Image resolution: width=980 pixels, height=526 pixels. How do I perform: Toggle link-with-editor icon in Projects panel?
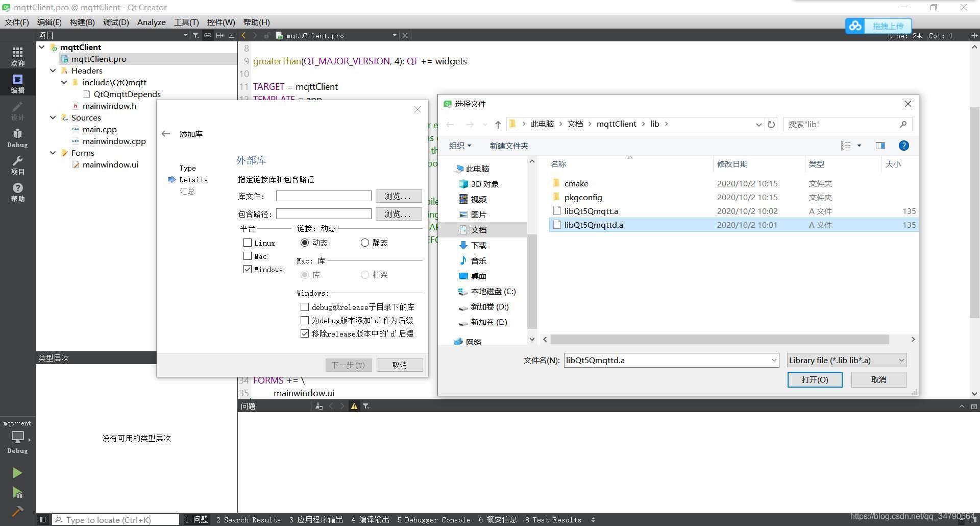click(208, 35)
